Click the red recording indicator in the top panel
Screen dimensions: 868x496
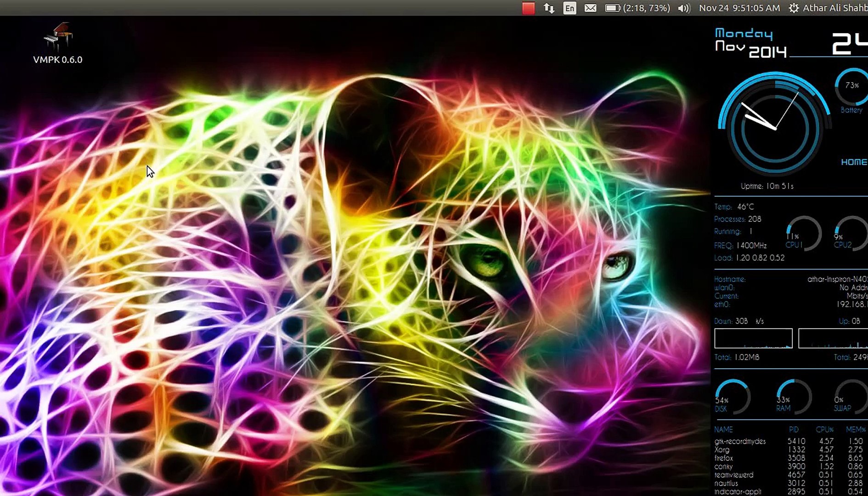pyautogui.click(x=528, y=8)
